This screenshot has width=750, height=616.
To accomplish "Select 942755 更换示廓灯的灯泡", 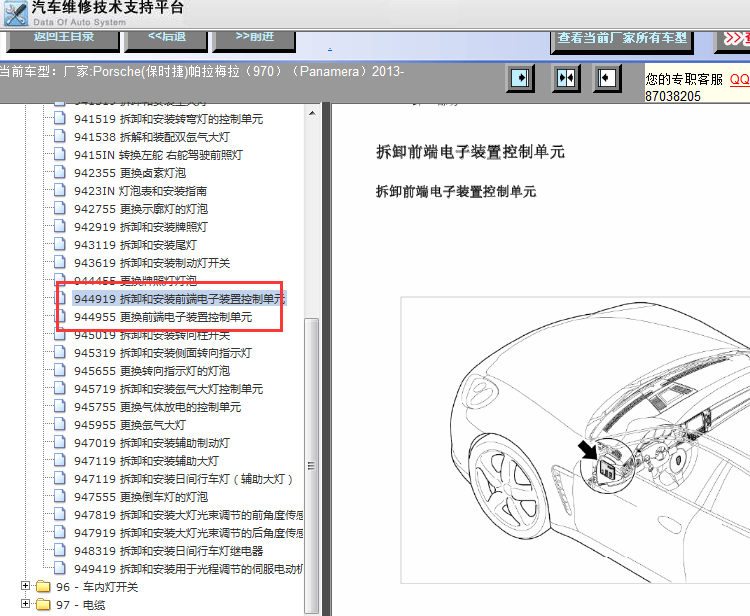I will pyautogui.click(x=141, y=209).
